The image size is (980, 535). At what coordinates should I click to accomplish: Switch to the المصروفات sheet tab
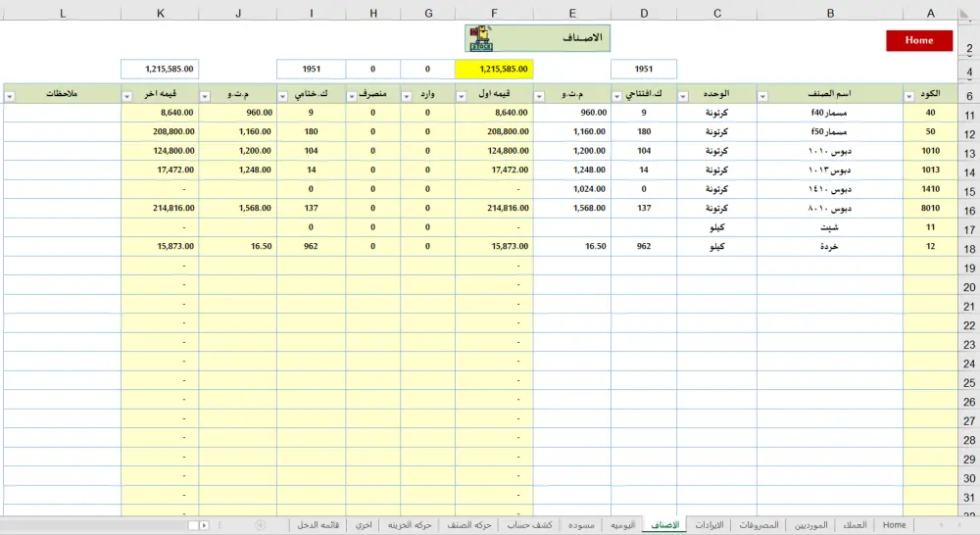(759, 525)
